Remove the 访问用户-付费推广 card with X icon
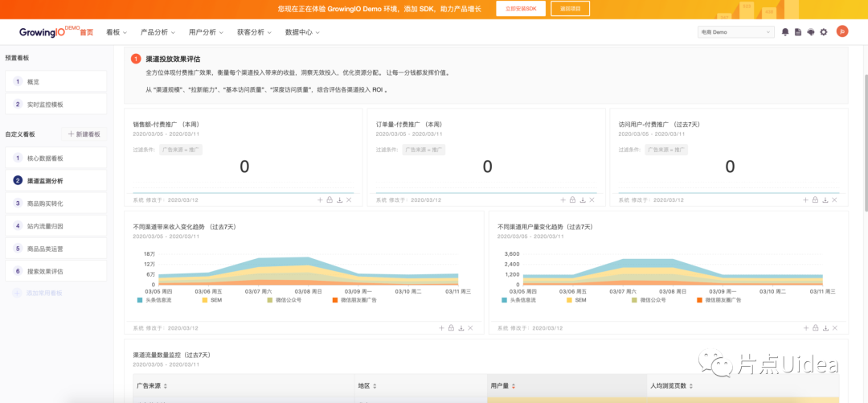The width and height of the screenshot is (868, 403). coord(834,199)
